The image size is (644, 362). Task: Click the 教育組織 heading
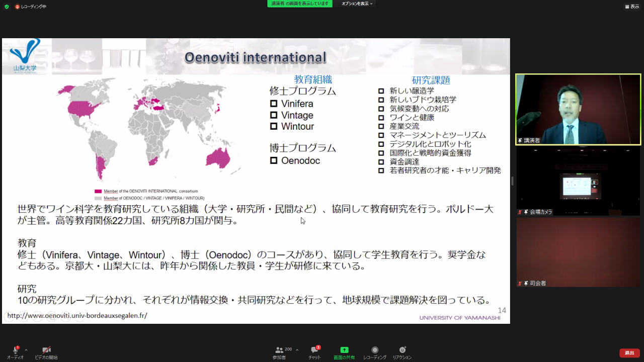pyautogui.click(x=313, y=79)
